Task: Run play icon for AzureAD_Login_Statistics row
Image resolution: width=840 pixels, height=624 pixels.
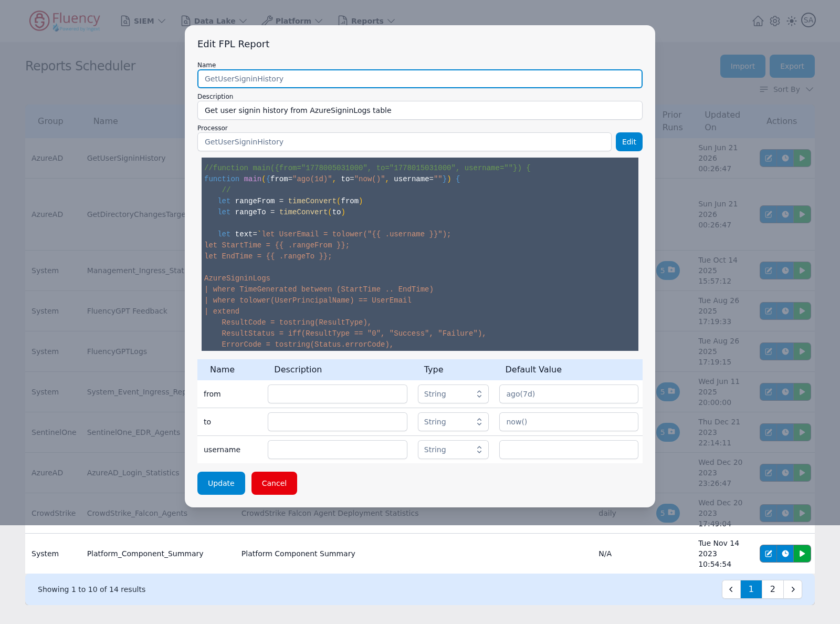Action: click(802, 473)
